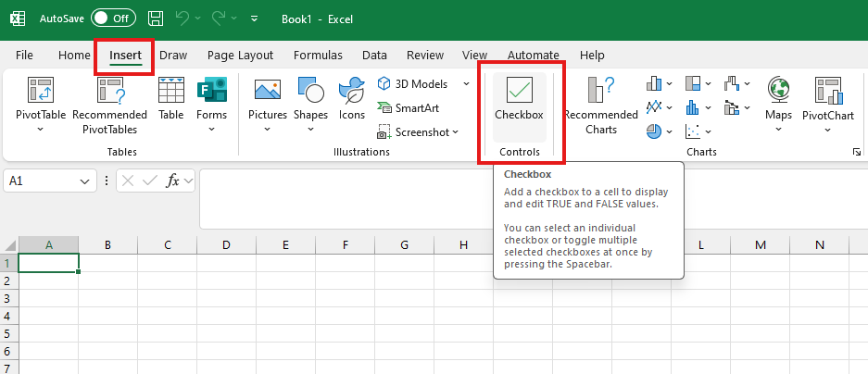
Task: Open the Page Layout tab
Action: pos(240,56)
